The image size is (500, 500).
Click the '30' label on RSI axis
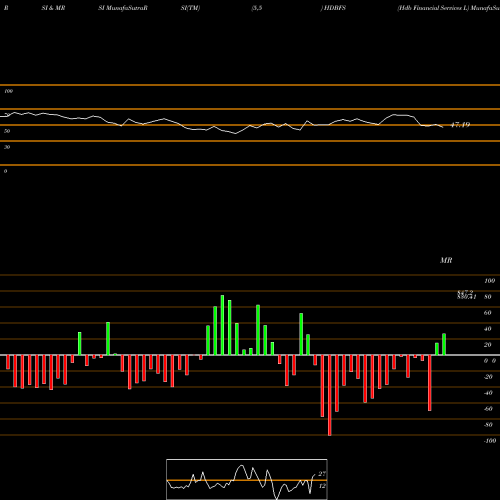pyautogui.click(x=7, y=147)
